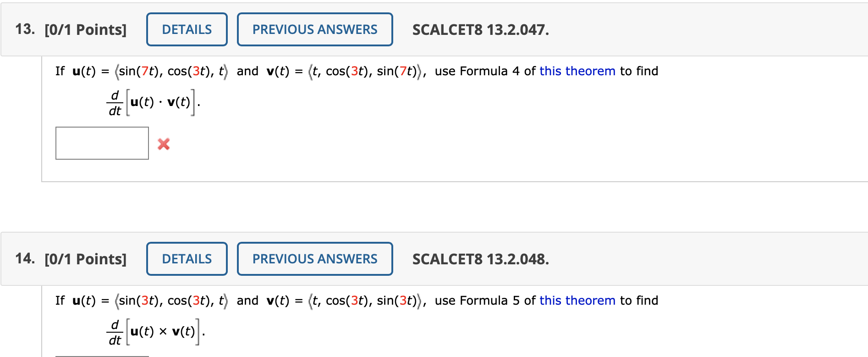Open 'this theorem' link in question 13
This screenshot has width=868, height=357.
577,71
